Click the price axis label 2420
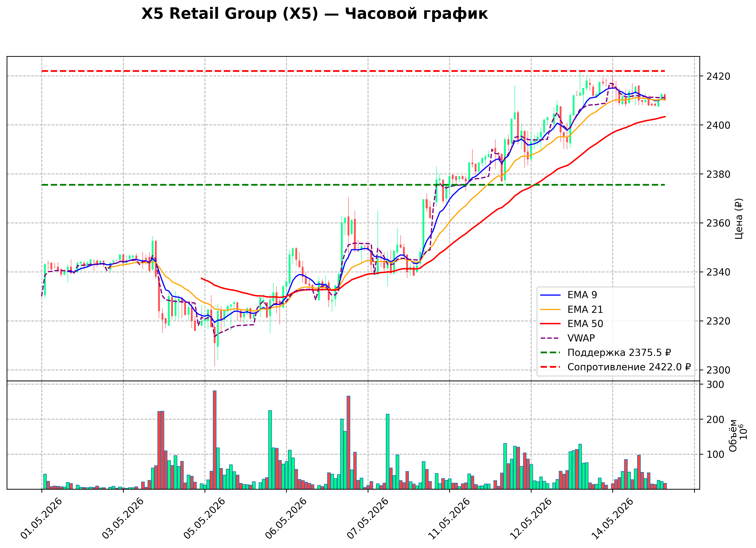 click(718, 77)
